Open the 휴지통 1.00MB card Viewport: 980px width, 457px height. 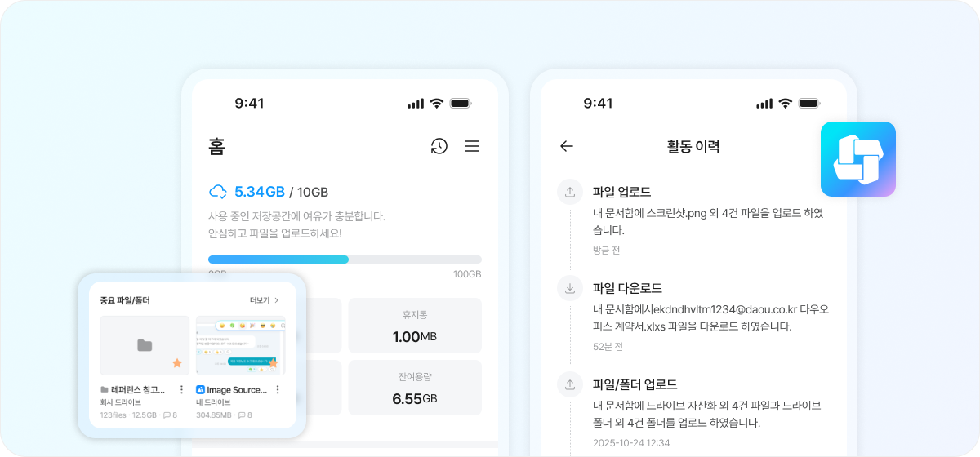415,326
